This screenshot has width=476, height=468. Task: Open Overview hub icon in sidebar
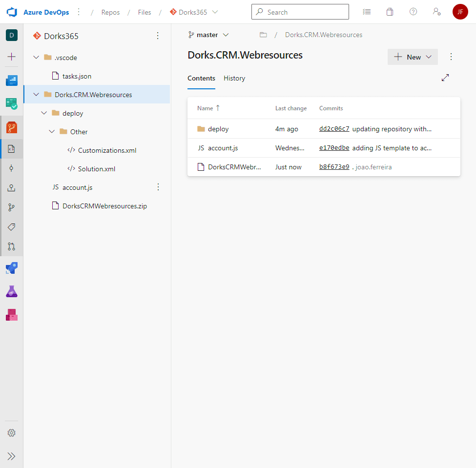pyautogui.click(x=12, y=81)
